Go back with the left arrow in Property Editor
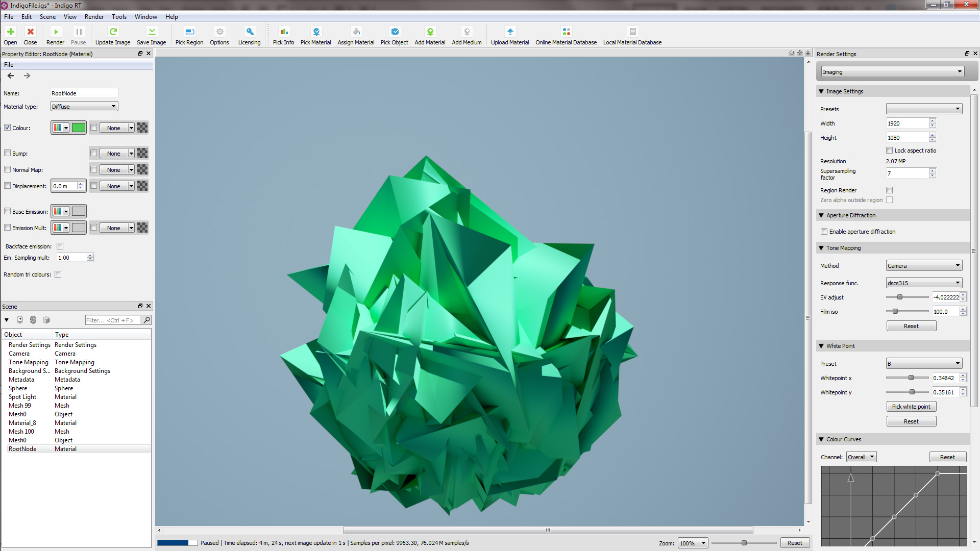Screen dimensions: 980x551 (x=11, y=76)
